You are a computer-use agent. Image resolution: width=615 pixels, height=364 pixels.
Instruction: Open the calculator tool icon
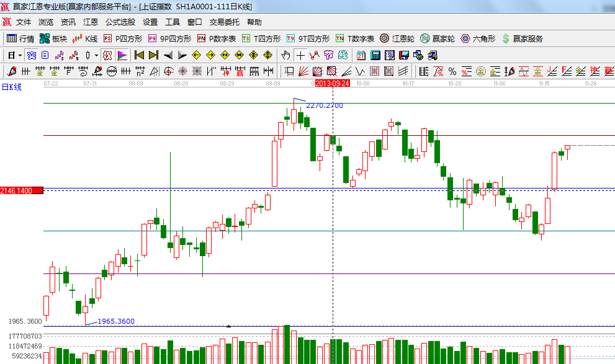(375, 55)
